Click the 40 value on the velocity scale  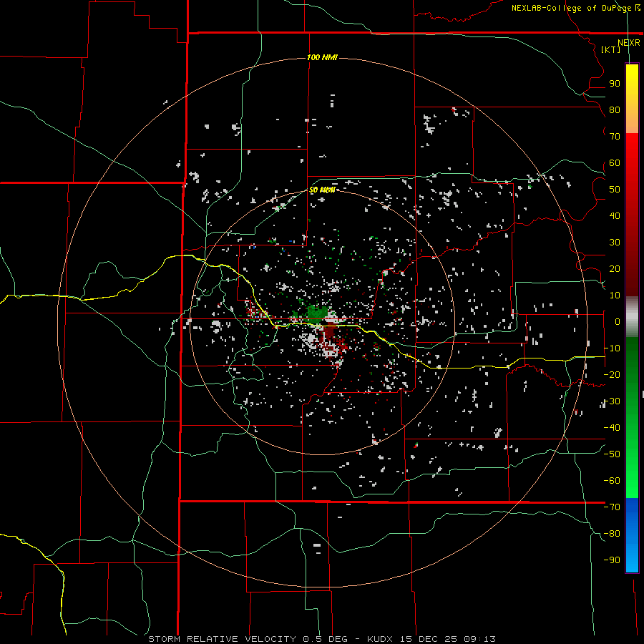pos(615,215)
